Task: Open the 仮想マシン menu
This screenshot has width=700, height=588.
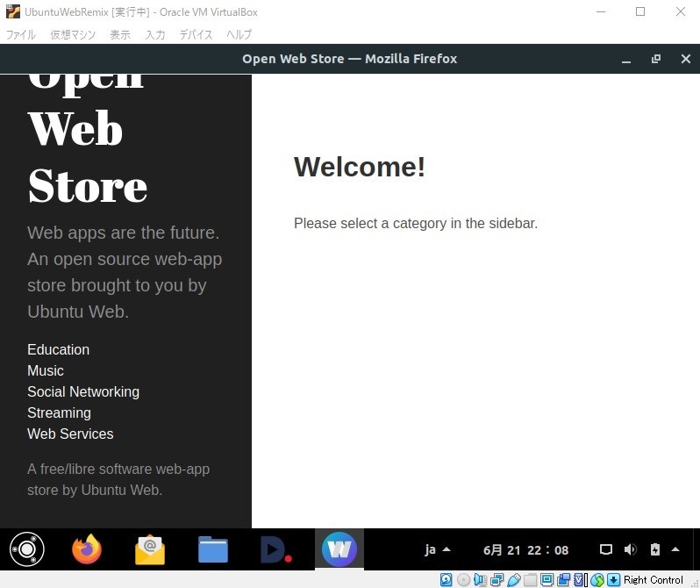Action: coord(73,34)
